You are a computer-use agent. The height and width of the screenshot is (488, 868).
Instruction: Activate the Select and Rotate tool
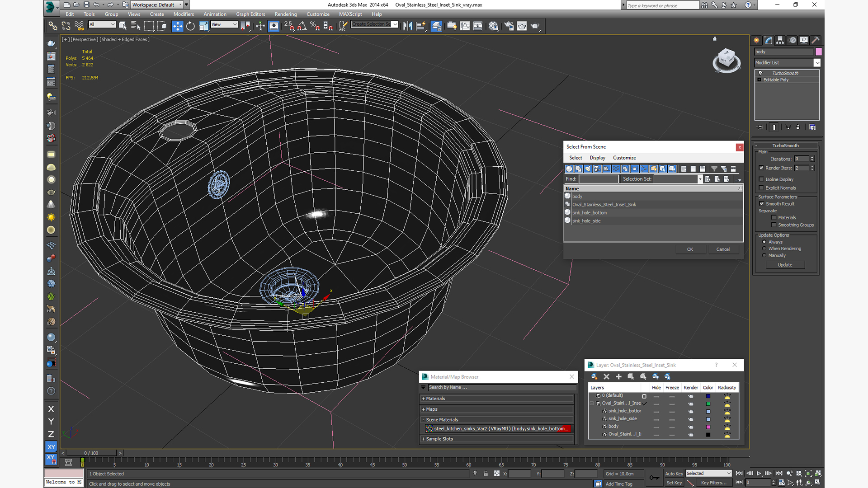(190, 26)
